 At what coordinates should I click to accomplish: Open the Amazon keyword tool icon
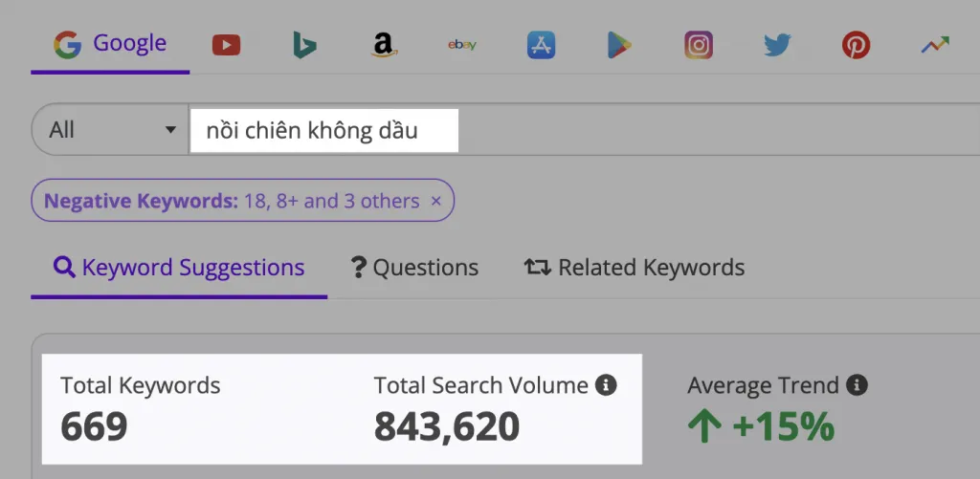383,45
